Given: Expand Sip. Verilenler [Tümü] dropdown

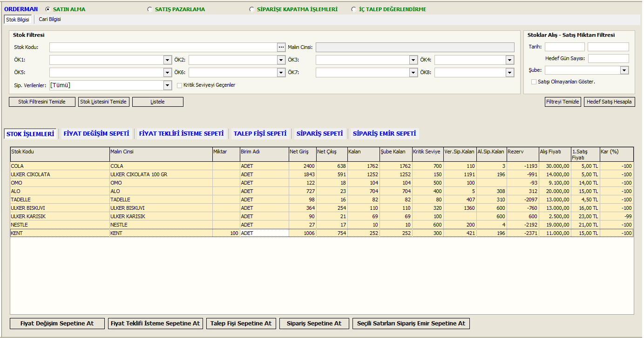Looking at the screenshot, I should click(x=168, y=85).
